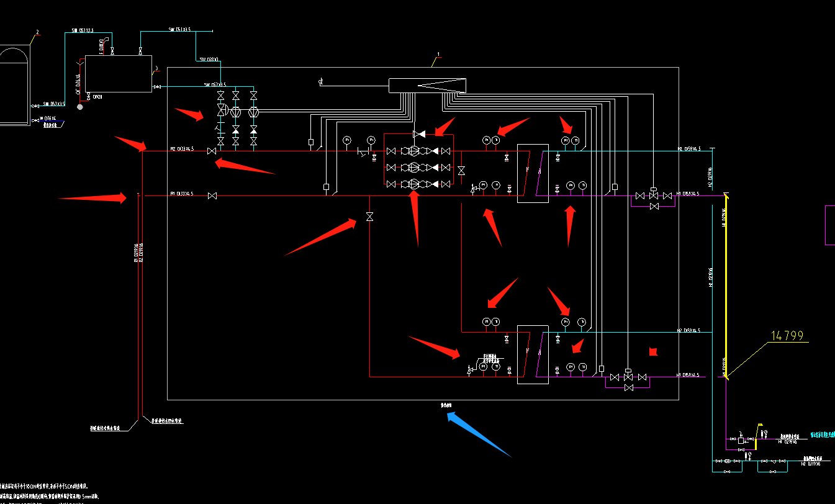
Task: Select the controller box at the top
Action: (427, 86)
